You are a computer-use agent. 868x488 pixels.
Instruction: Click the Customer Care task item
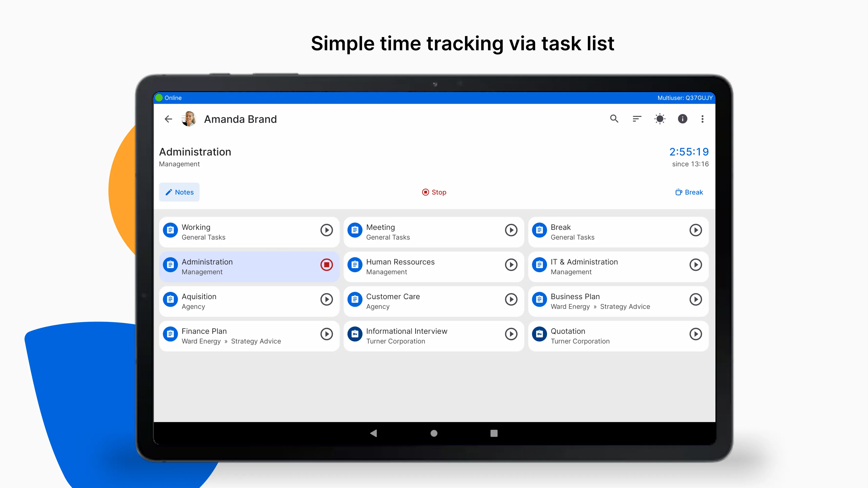coord(434,301)
